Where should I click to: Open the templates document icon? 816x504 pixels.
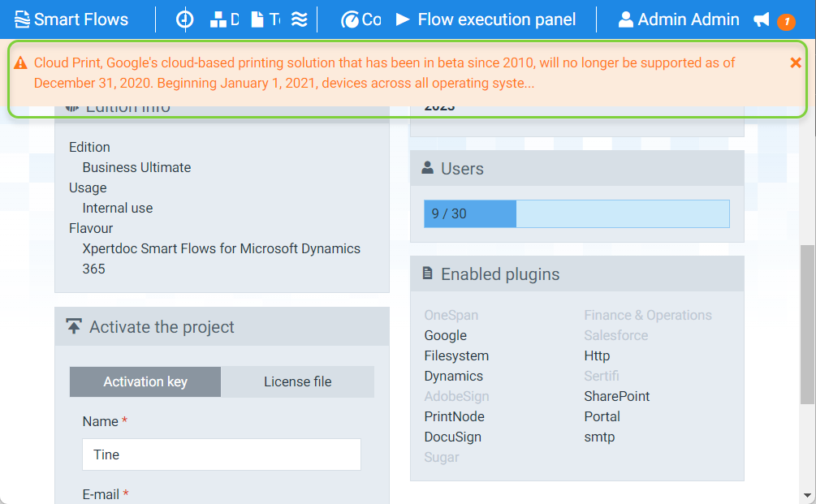click(266, 19)
